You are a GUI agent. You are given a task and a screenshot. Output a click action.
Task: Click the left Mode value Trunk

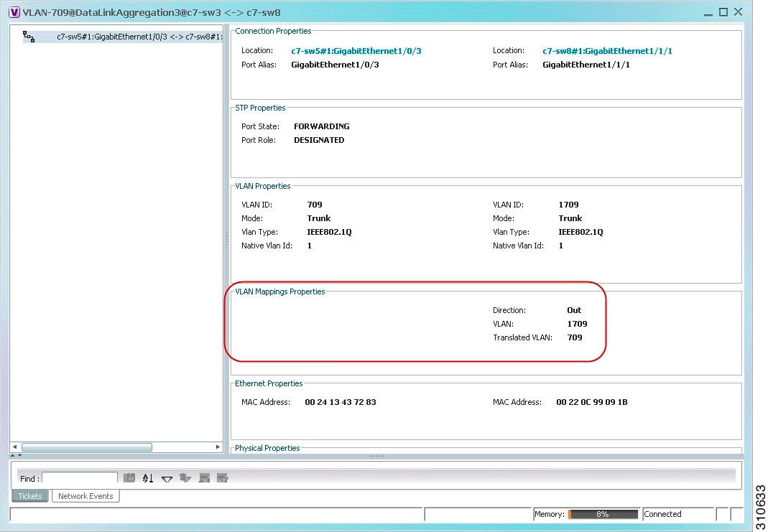pyautogui.click(x=319, y=218)
